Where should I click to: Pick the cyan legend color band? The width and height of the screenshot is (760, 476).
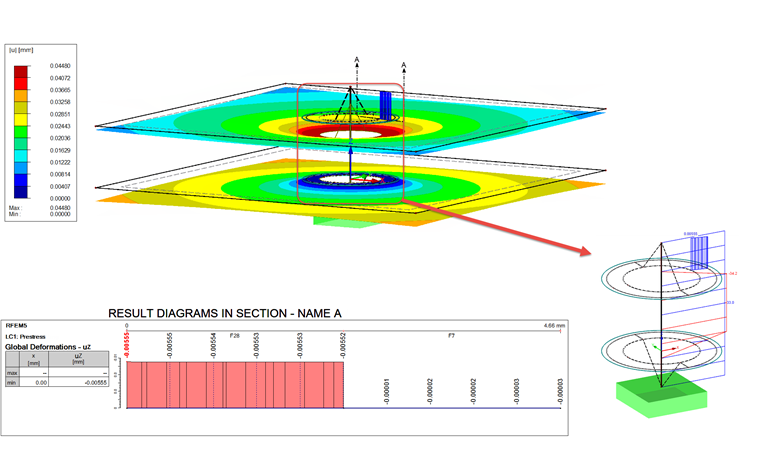tap(21, 156)
